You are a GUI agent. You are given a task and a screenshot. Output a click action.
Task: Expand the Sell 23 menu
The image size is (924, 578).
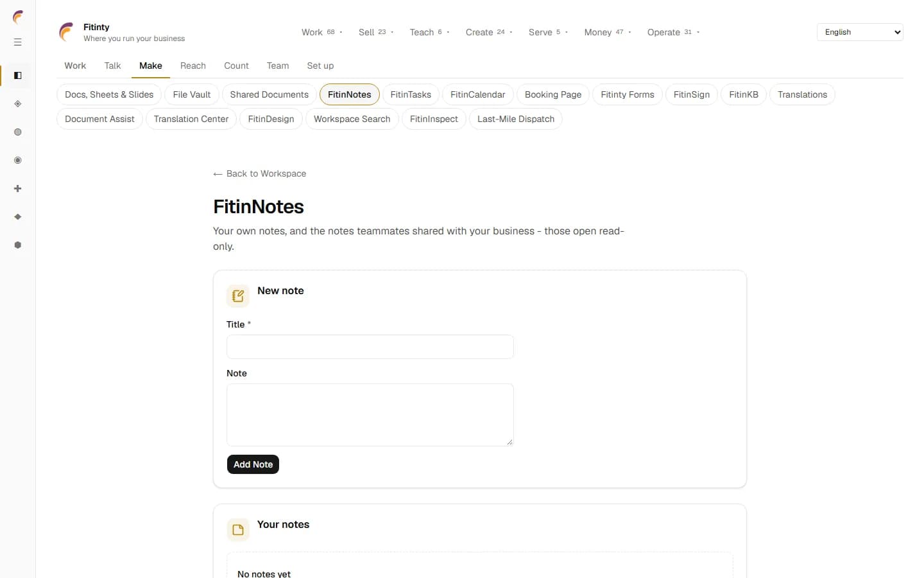(376, 32)
